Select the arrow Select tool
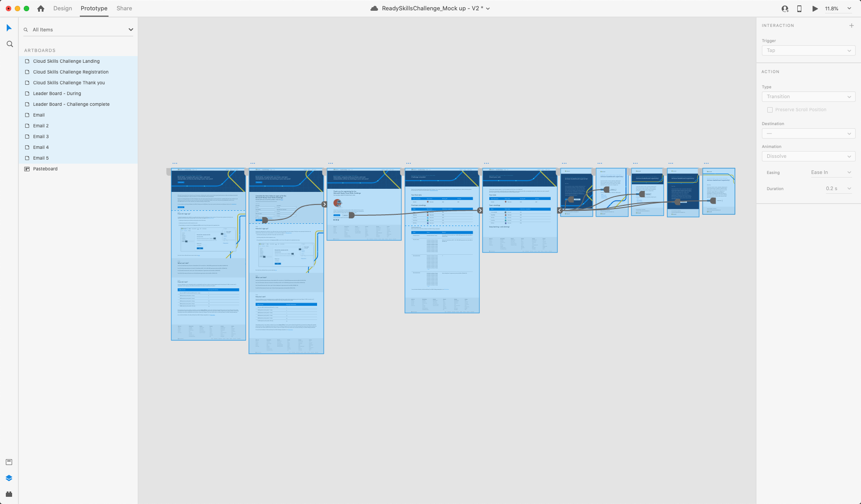 [x=9, y=28]
